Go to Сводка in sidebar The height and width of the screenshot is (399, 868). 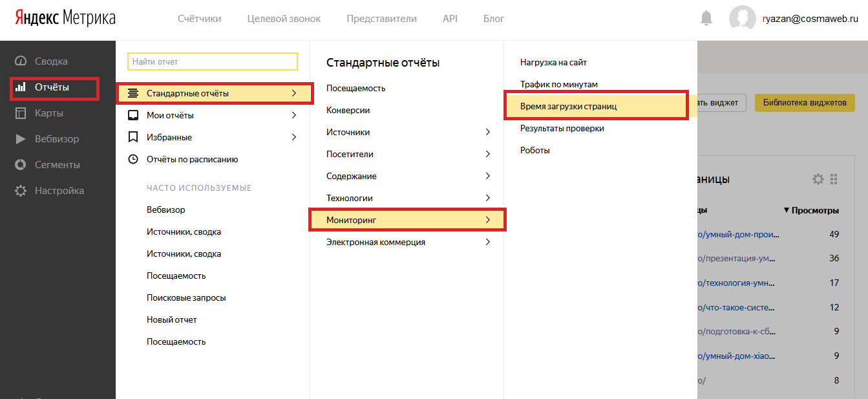click(51, 61)
